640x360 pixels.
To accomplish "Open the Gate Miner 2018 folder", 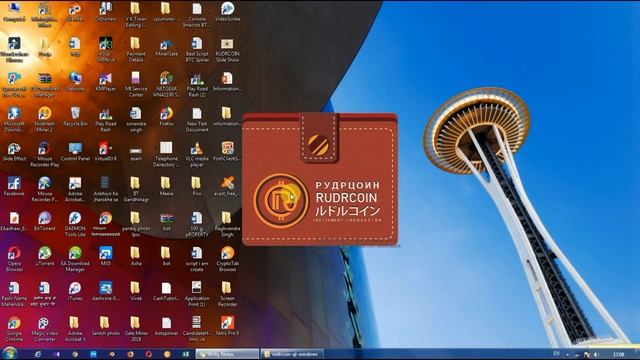I will (136, 329).
